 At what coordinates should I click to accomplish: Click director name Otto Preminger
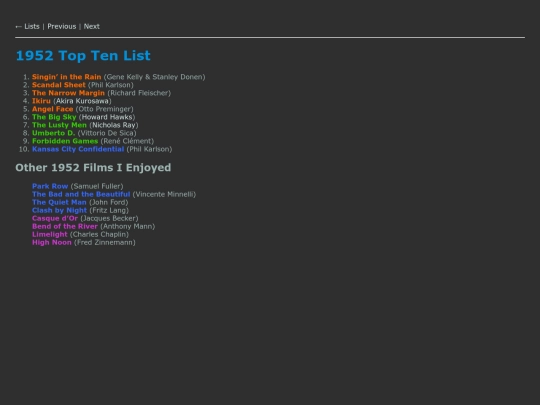[104, 109]
